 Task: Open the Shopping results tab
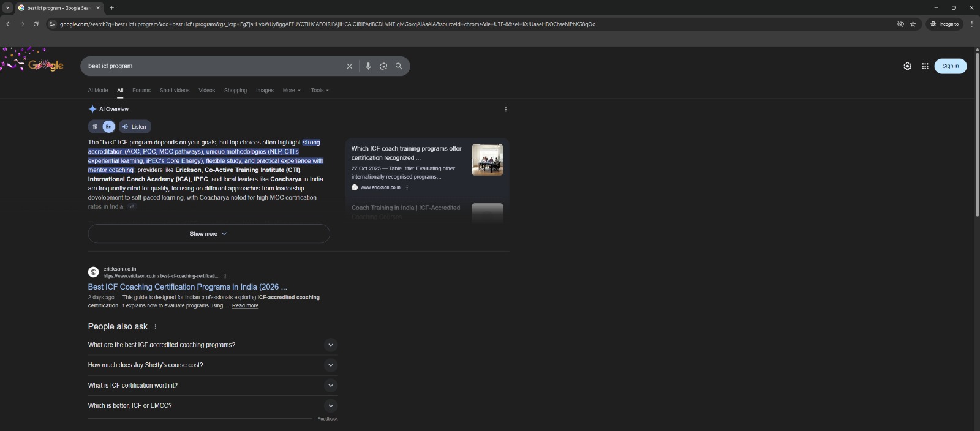[x=235, y=91]
